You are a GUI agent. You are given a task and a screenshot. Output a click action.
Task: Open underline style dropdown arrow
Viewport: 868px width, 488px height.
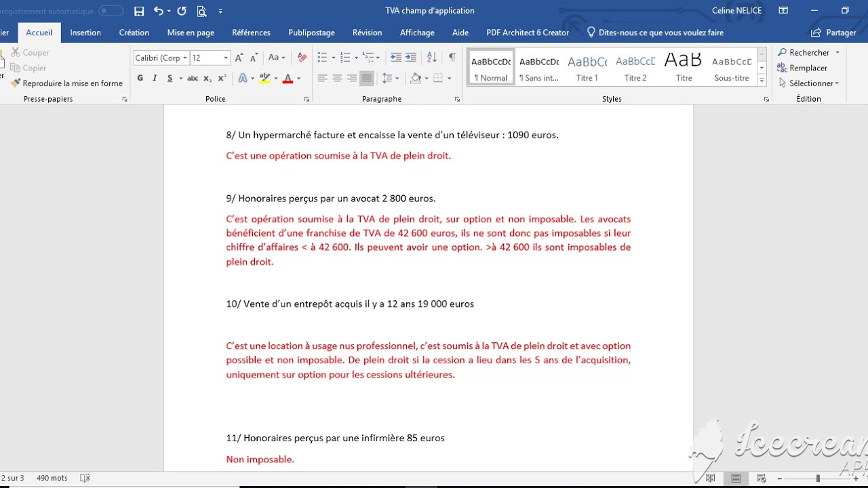[181, 79]
